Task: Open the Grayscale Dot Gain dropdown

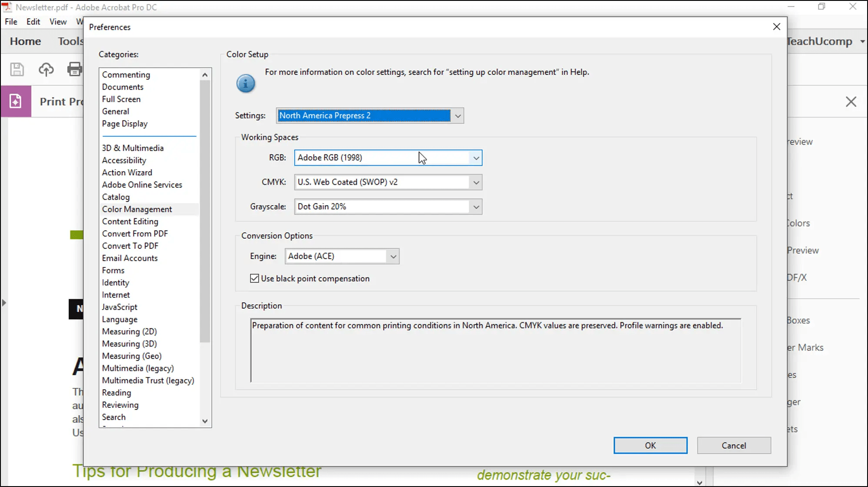Action: pos(476,207)
